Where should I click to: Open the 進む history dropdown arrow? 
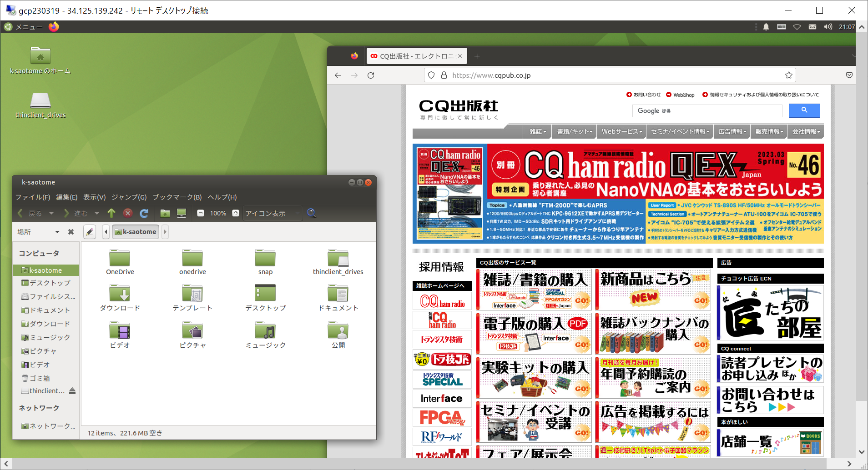coord(97,213)
